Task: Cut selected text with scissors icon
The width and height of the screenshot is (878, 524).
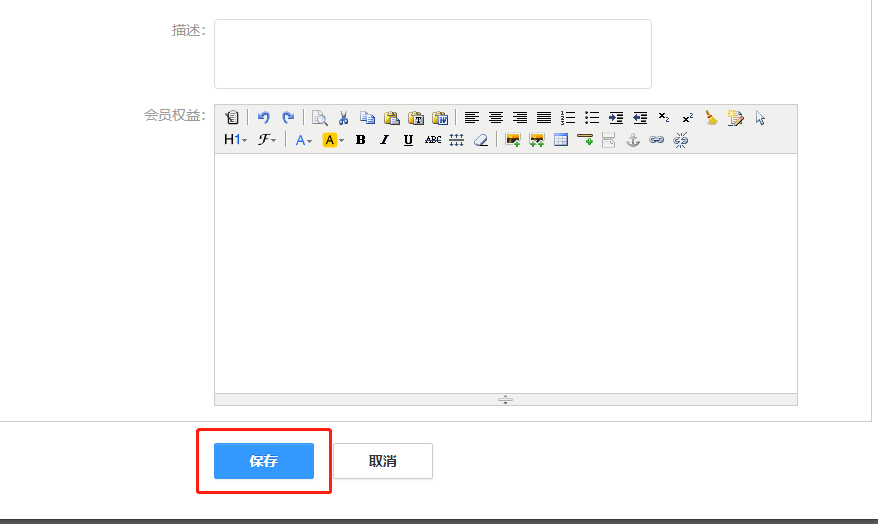Action: click(343, 118)
